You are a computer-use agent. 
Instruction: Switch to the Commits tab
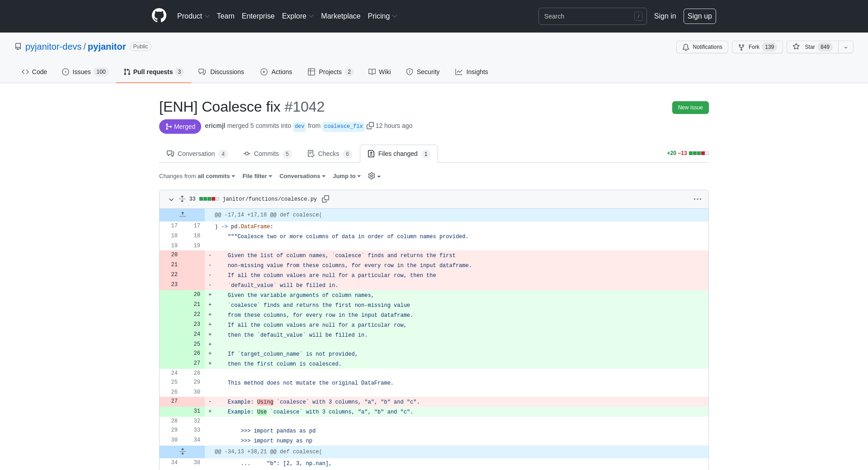coord(267,154)
